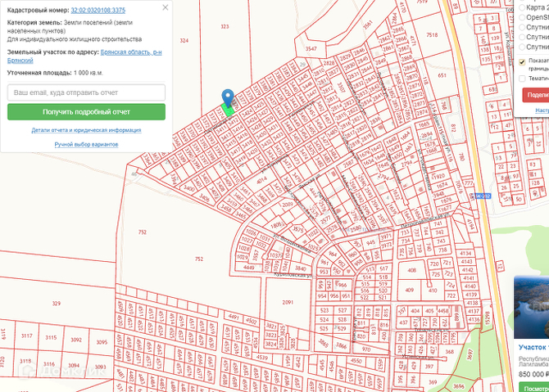Click parcel 323 on the map
This screenshot has height=392, width=549.
point(225,26)
